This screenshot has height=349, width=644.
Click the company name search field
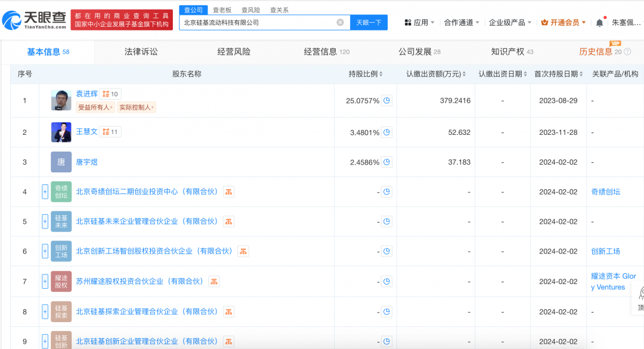[x=256, y=23]
